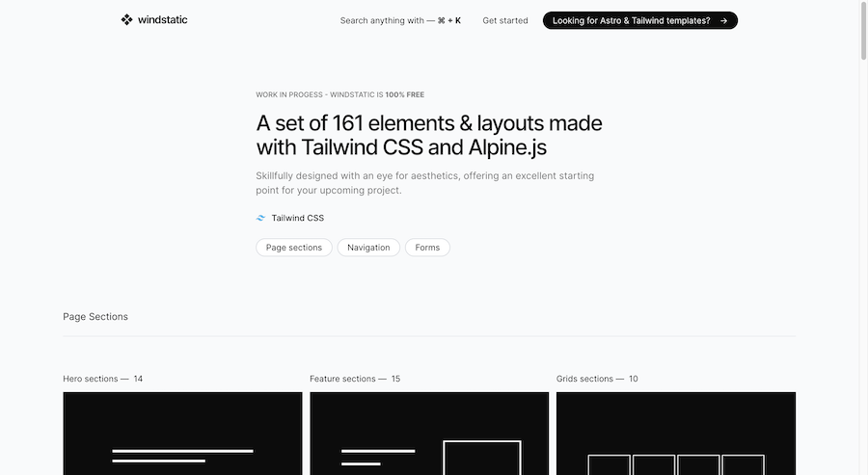Open the Grids sections thumbnail
The image size is (868, 475).
[676, 434]
